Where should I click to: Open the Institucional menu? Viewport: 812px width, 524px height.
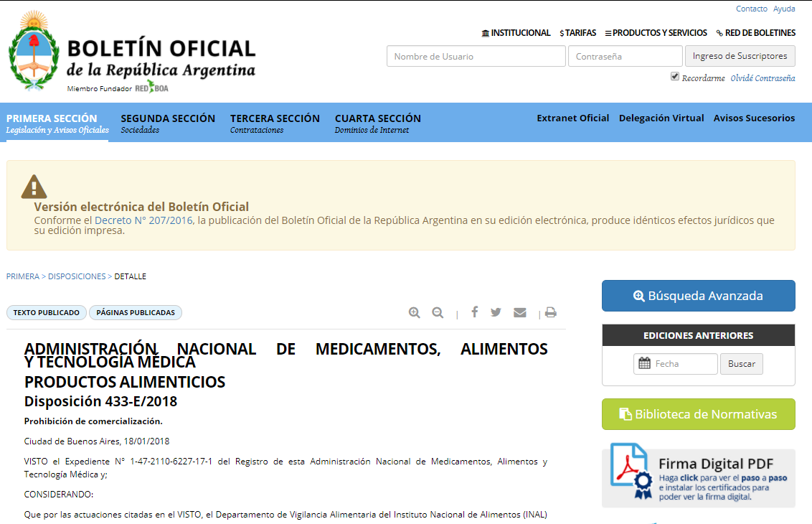[x=516, y=32]
